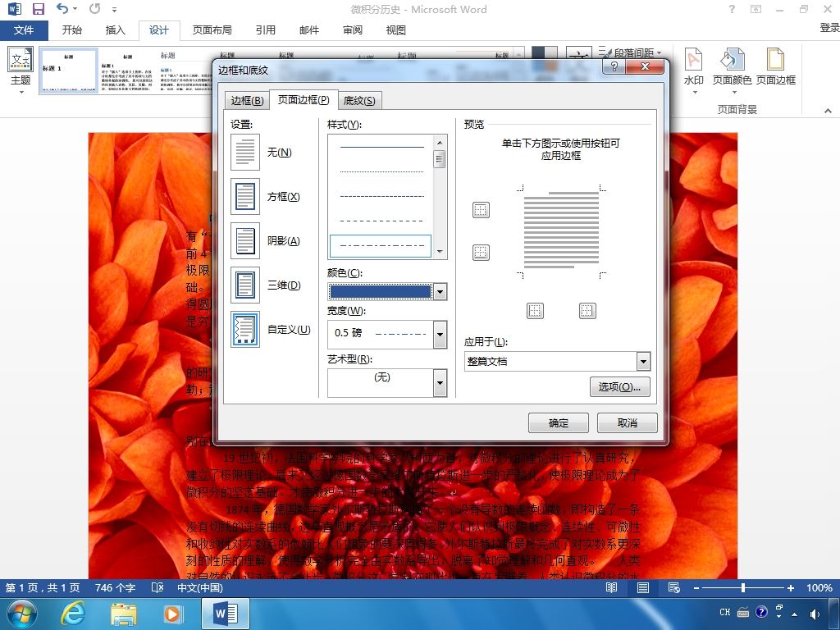
Task: Open the 宽度(W) width dropdown arrow
Action: click(440, 335)
